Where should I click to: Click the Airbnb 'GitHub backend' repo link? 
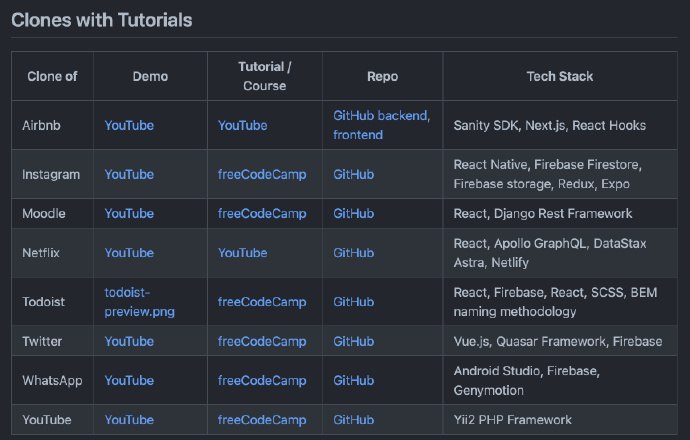tap(381, 116)
